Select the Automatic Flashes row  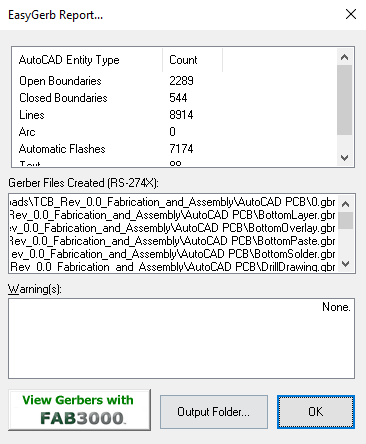[x=174, y=149]
